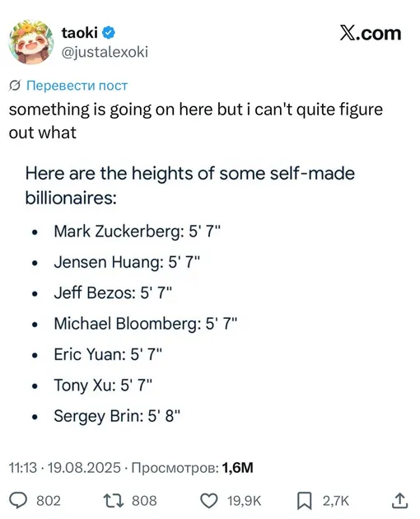This screenshot has width=420, height=519.
Task: Click the post text about something going on
Action: coord(196,121)
